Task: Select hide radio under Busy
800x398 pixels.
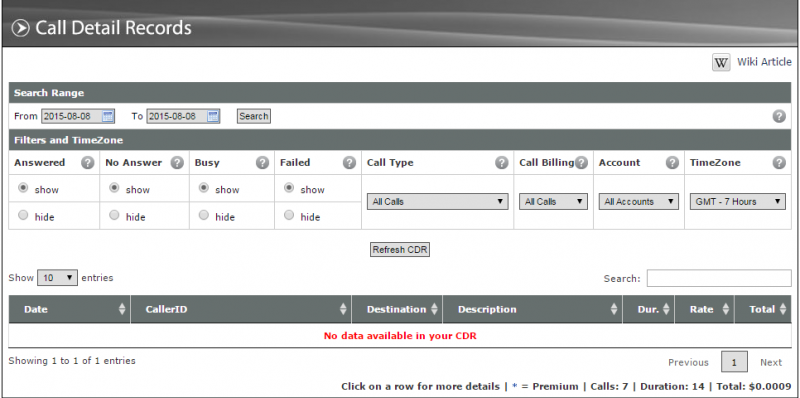Action: point(204,215)
